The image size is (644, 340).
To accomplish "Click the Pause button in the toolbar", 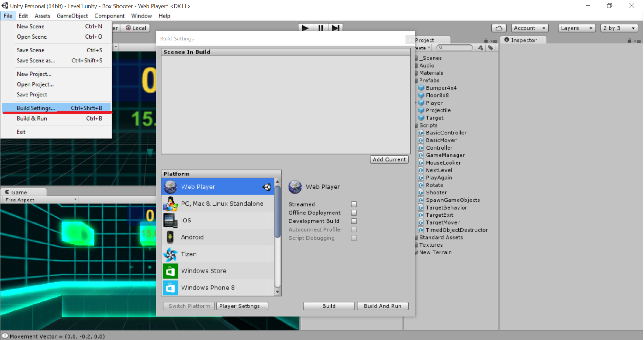I will click(x=321, y=28).
